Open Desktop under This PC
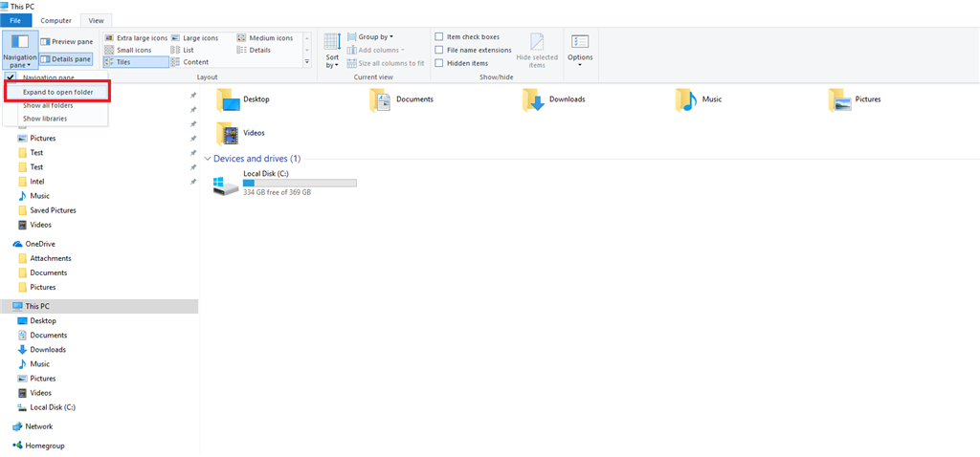Image resolution: width=980 pixels, height=457 pixels. [43, 321]
